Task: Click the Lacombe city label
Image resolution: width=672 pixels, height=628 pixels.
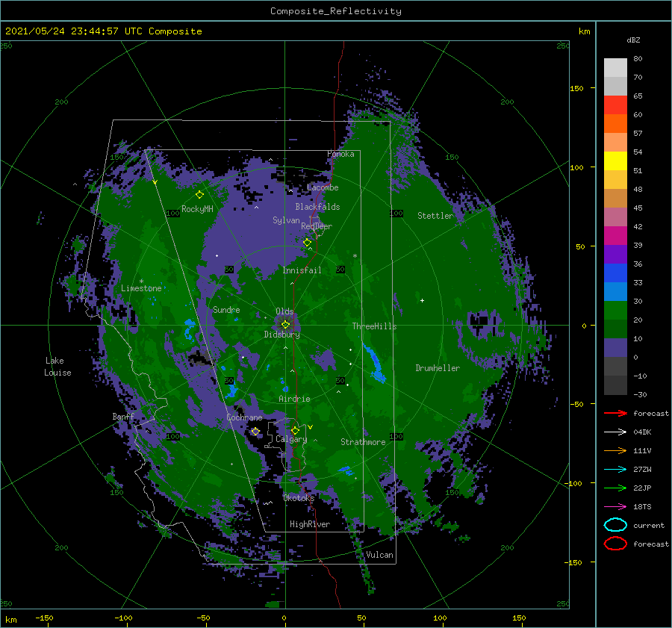Action: (x=323, y=187)
